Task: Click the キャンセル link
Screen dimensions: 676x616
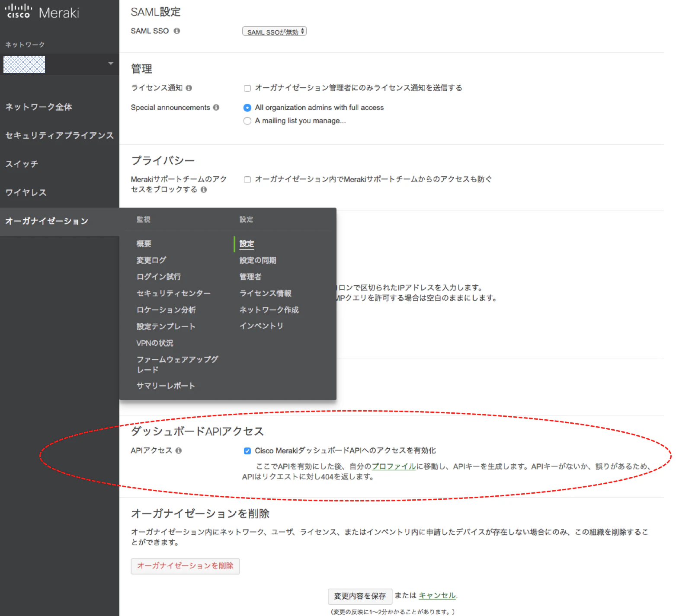Action: pyautogui.click(x=437, y=596)
